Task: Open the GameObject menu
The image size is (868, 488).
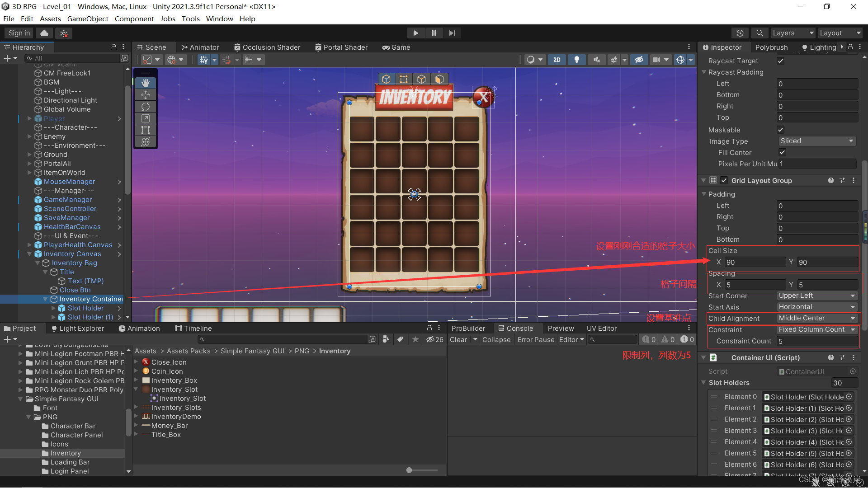Action: pyautogui.click(x=88, y=19)
